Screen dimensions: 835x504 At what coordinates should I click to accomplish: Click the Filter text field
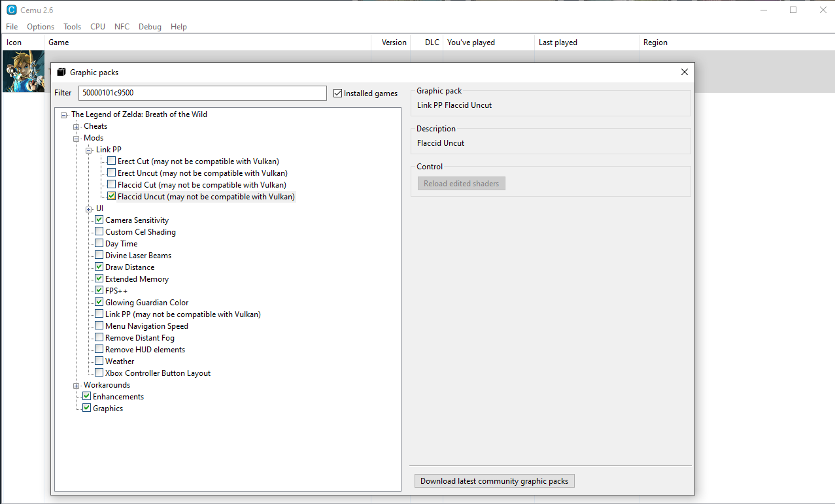coord(202,93)
